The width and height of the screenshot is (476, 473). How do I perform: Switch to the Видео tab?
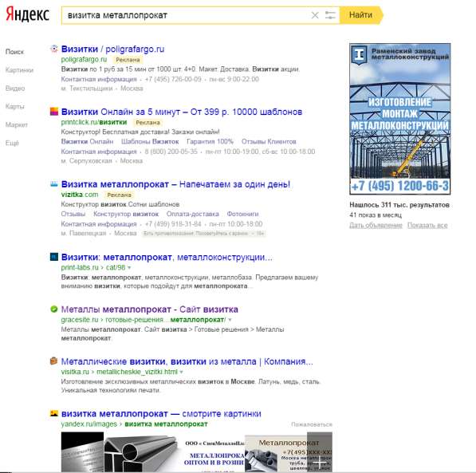15,88
